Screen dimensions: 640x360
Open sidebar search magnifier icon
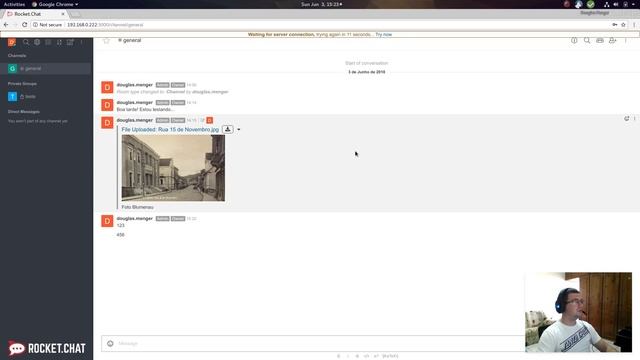tap(26, 42)
